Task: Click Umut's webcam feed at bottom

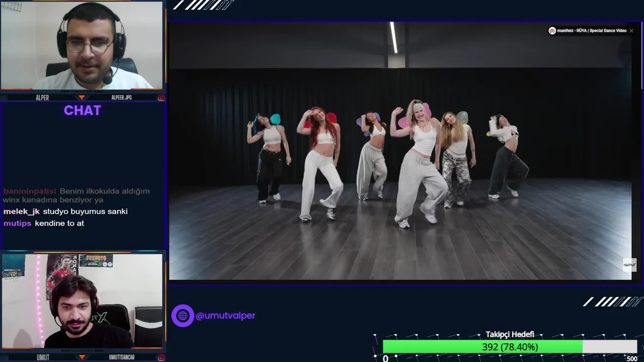Action: tap(82, 301)
